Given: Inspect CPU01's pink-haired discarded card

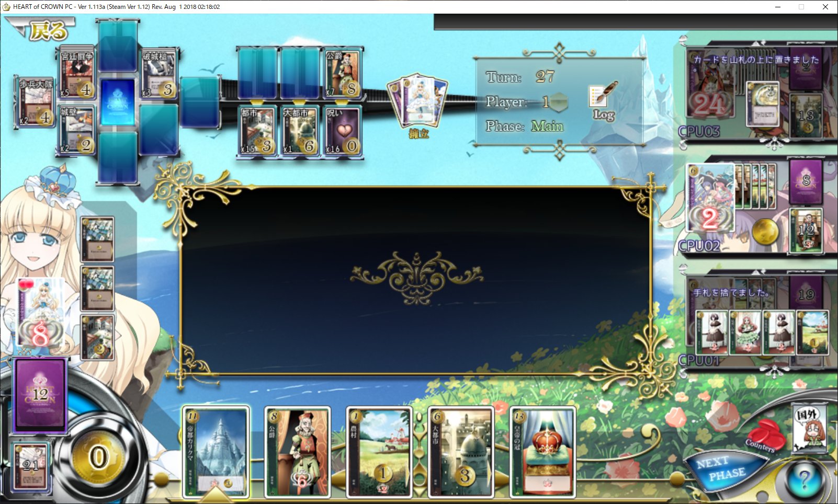Looking at the screenshot, I should pos(745,333).
